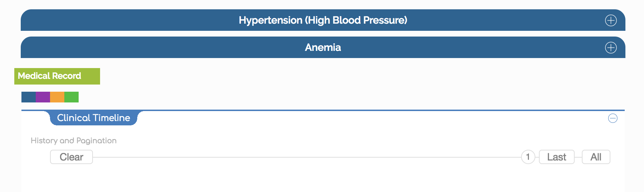This screenshot has height=192, width=644.
Task: Select the orange color swatch
Action: click(57, 97)
